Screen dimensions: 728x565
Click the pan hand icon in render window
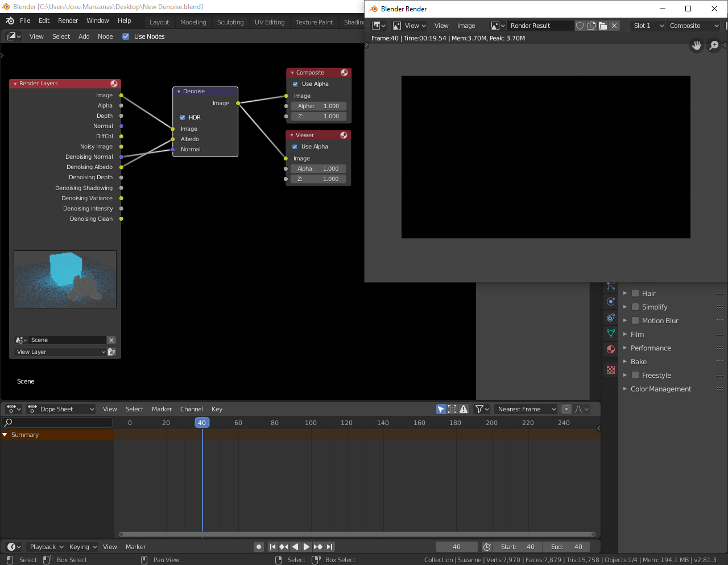click(697, 46)
